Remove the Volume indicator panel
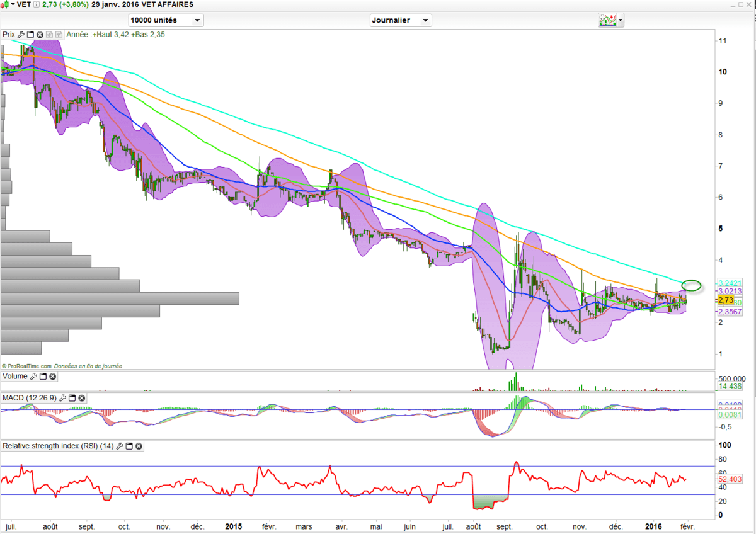The width and height of the screenshot is (756, 534). 53,377
